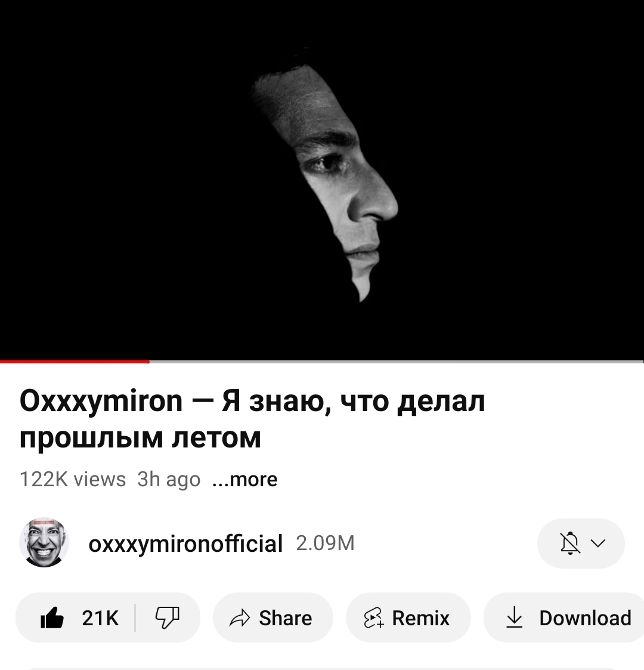
Task: Expand description via '...more'
Action: pyautogui.click(x=244, y=480)
